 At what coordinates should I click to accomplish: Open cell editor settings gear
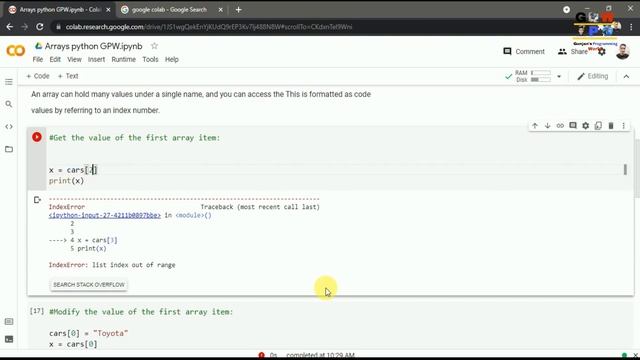[585, 126]
